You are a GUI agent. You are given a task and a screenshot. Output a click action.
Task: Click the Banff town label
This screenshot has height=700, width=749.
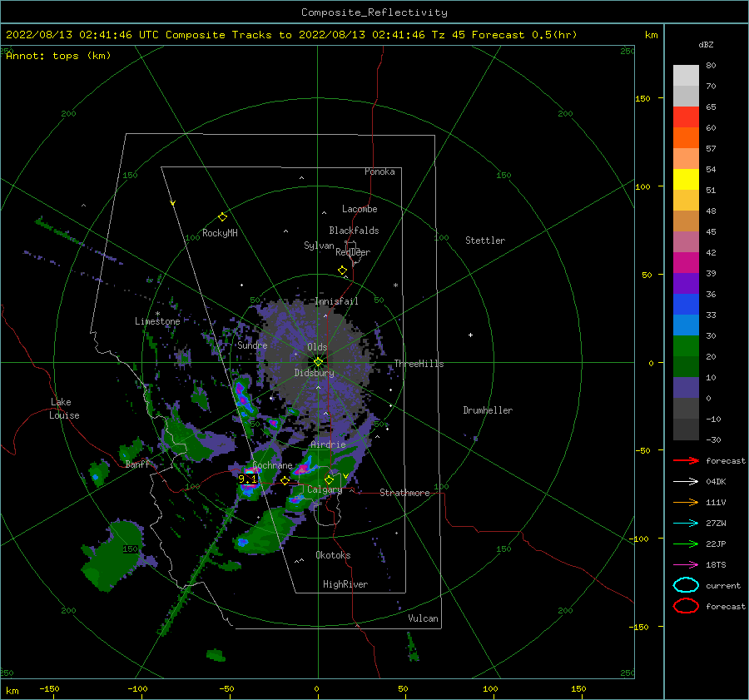(x=137, y=464)
